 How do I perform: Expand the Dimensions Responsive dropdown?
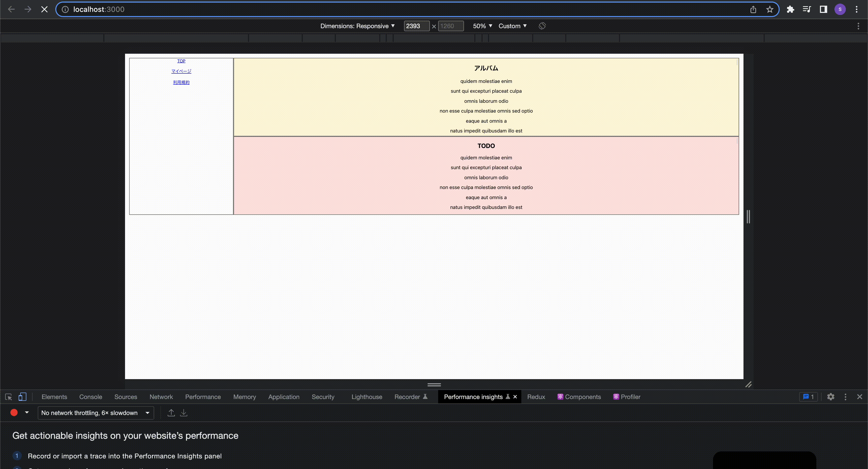(357, 26)
